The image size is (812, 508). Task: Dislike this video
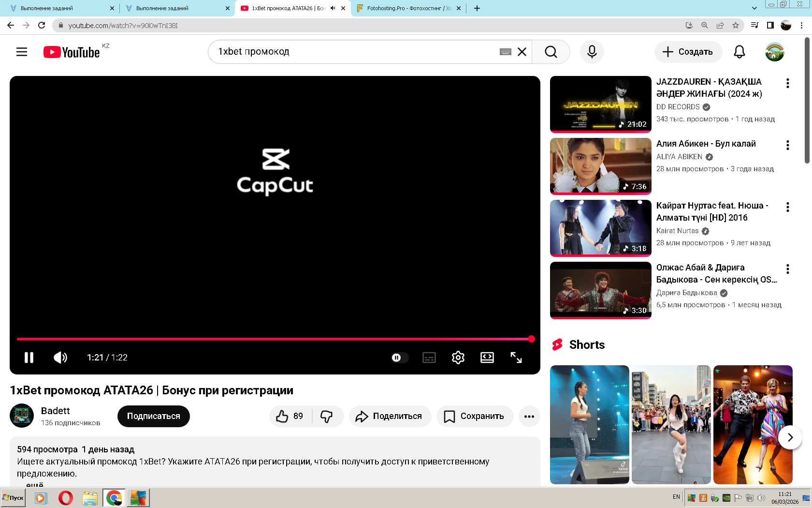coord(327,416)
